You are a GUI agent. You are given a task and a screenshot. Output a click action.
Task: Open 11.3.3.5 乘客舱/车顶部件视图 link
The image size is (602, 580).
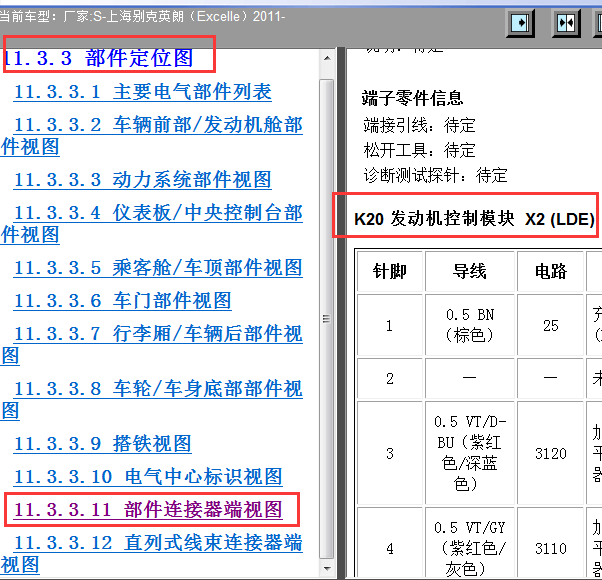(x=158, y=268)
